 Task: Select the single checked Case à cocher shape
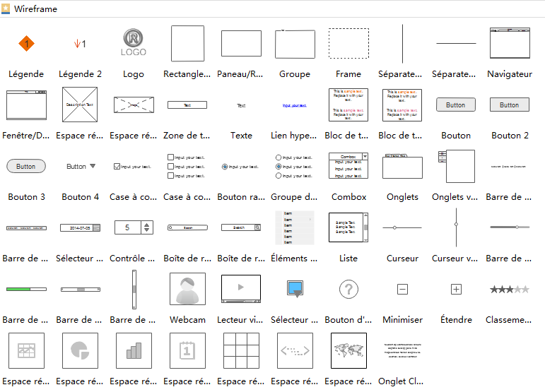click(134, 167)
